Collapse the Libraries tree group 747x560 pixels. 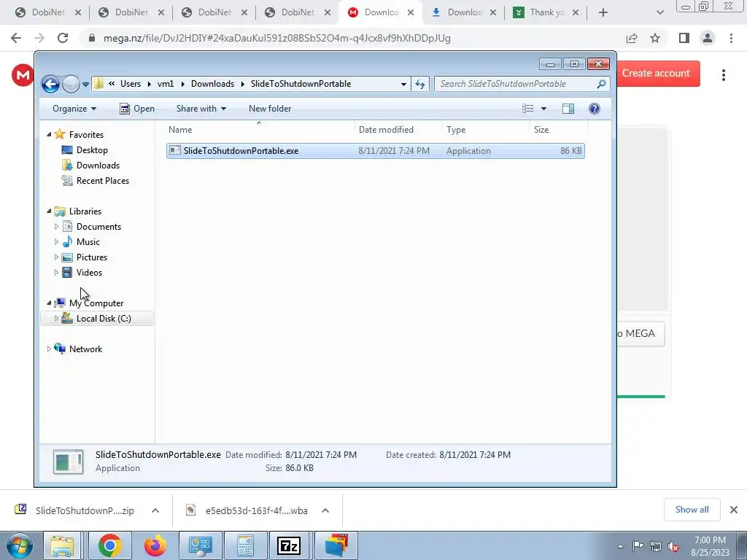49,211
